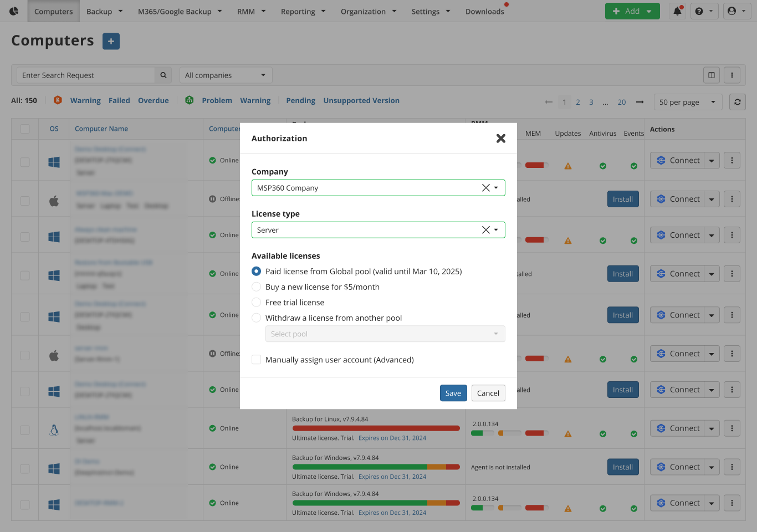
Task: Toggle the select-all checkbox in table header
Action: click(25, 129)
